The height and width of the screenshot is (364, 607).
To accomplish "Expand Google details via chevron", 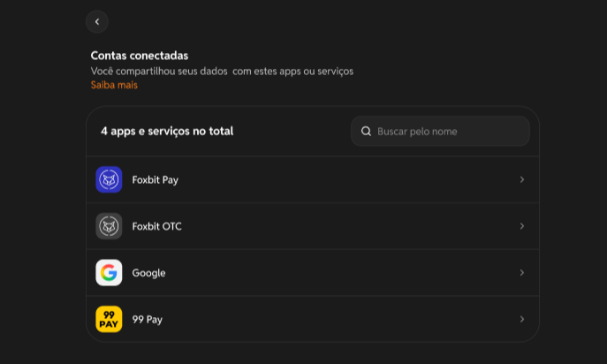I will click(522, 273).
